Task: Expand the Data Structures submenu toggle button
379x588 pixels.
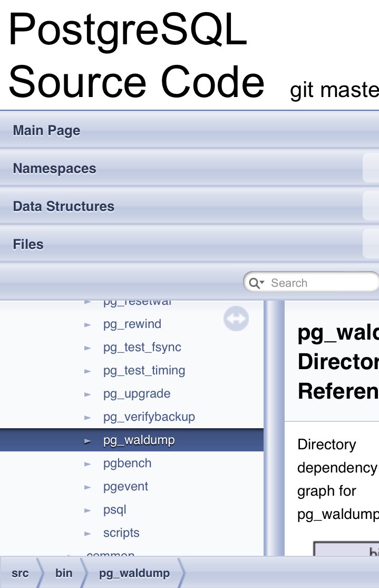Action: 371,206
